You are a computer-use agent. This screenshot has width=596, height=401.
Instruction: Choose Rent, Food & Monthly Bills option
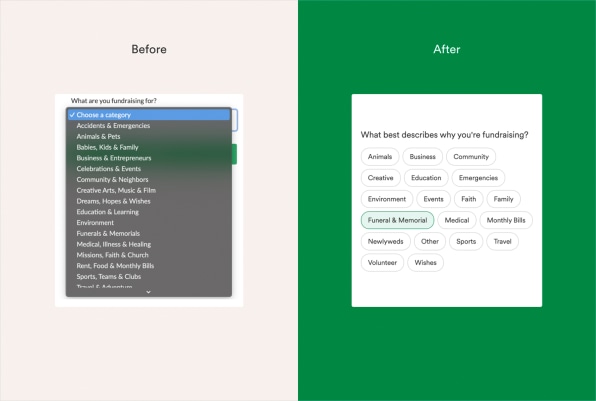pos(149,266)
